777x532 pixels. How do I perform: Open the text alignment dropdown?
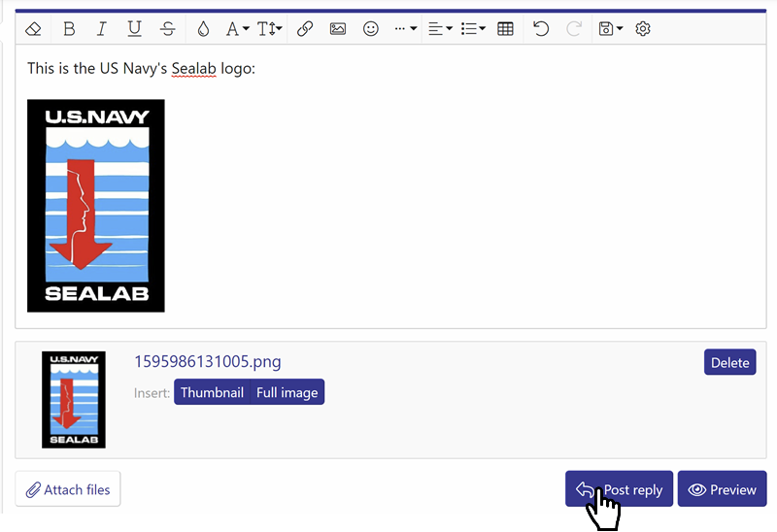tap(440, 29)
